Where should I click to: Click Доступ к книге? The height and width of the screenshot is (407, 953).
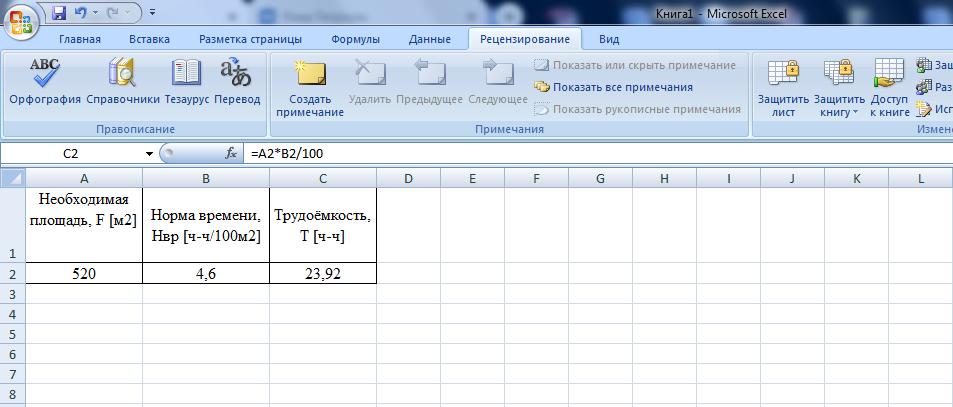pyautogui.click(x=889, y=88)
